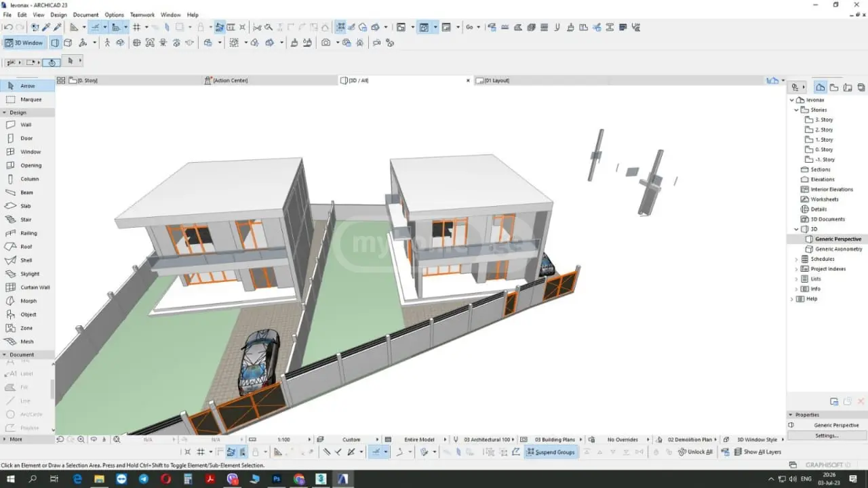This screenshot has height=488, width=868.
Task: Choose the Roof tool
Action: pos(27,247)
